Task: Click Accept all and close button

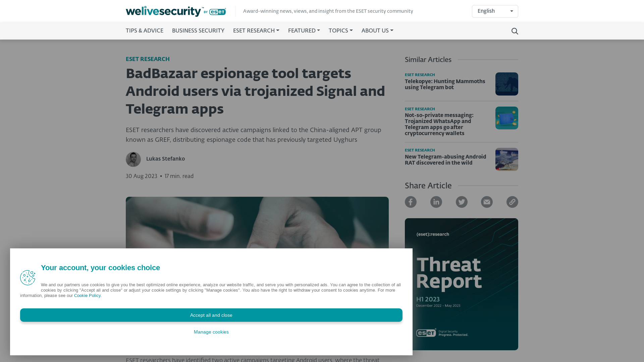Action: tap(211, 315)
